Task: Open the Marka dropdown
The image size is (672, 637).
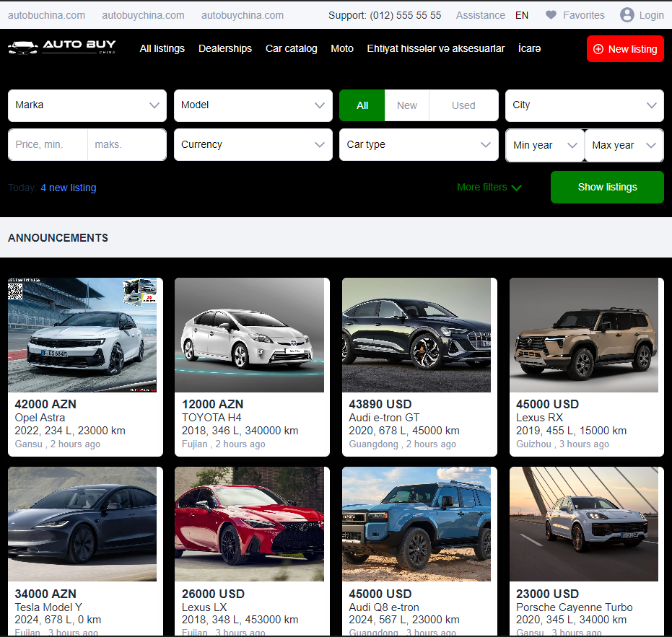Action: (x=87, y=105)
